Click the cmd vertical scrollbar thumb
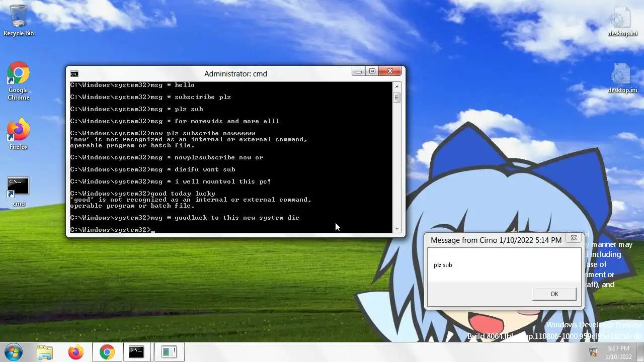644x362 pixels. coord(397,98)
